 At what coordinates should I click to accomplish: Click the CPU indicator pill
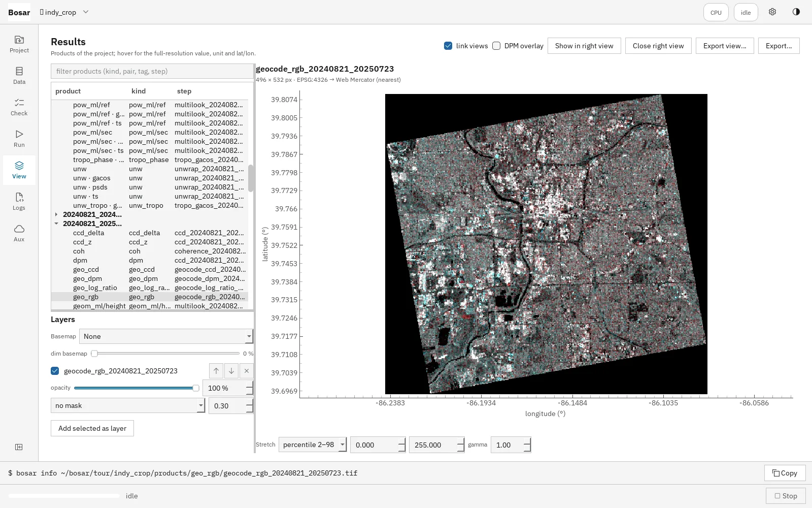[716, 13]
